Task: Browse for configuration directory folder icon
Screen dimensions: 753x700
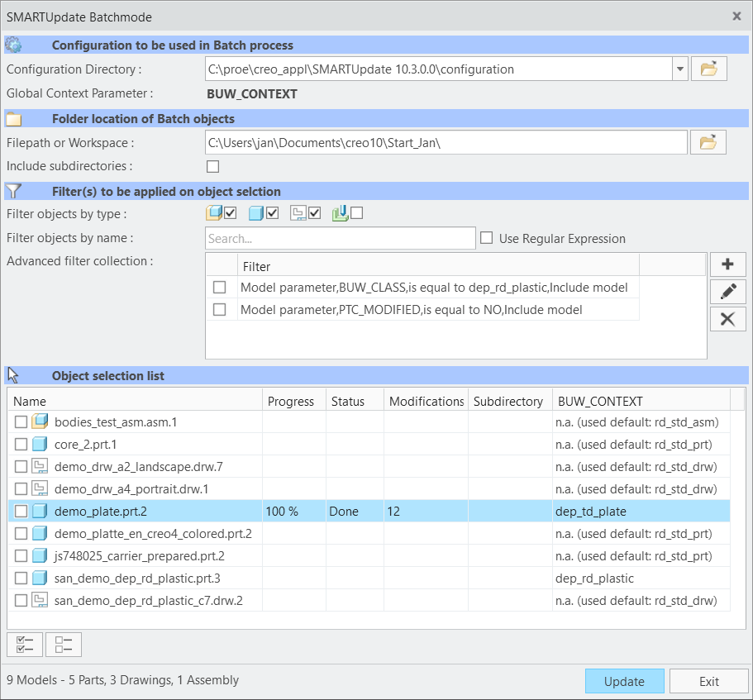Action: click(x=708, y=69)
